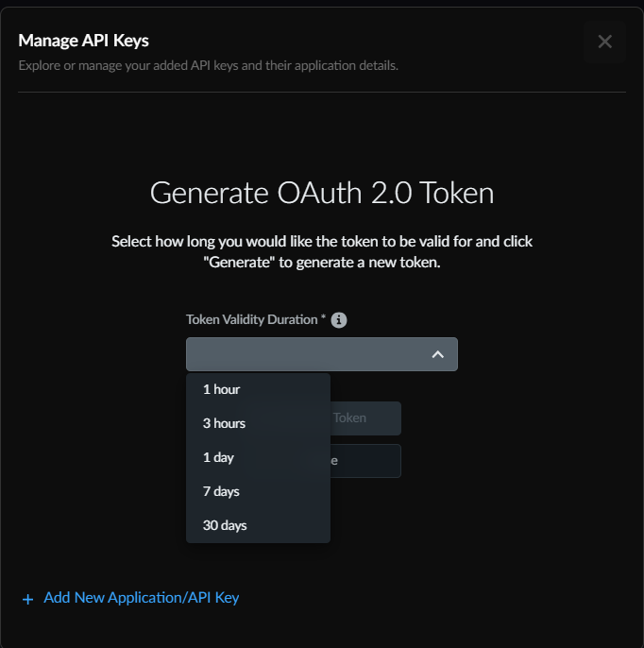The image size is (644, 648).
Task: Collapse the dropdown using the chevron arrow
Action: tap(437, 354)
